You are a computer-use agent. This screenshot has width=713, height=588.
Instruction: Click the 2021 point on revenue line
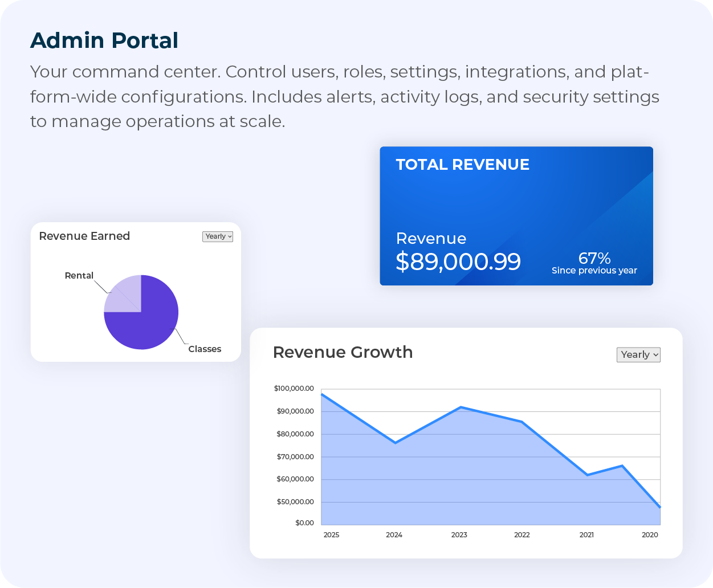(587, 475)
